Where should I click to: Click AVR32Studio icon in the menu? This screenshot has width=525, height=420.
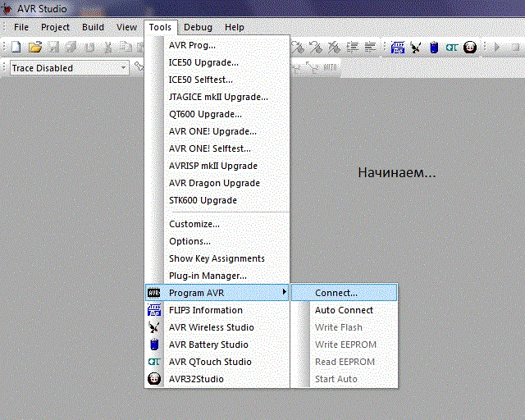(x=154, y=379)
